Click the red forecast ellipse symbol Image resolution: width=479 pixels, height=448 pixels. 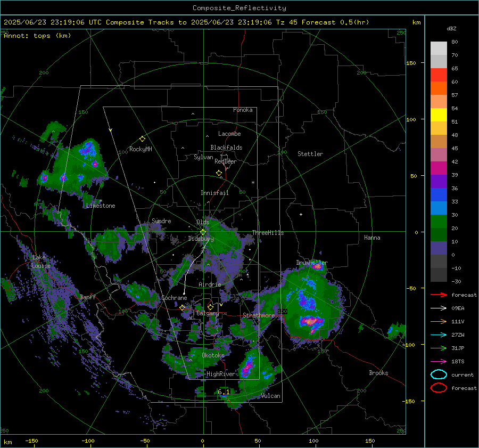(439, 388)
